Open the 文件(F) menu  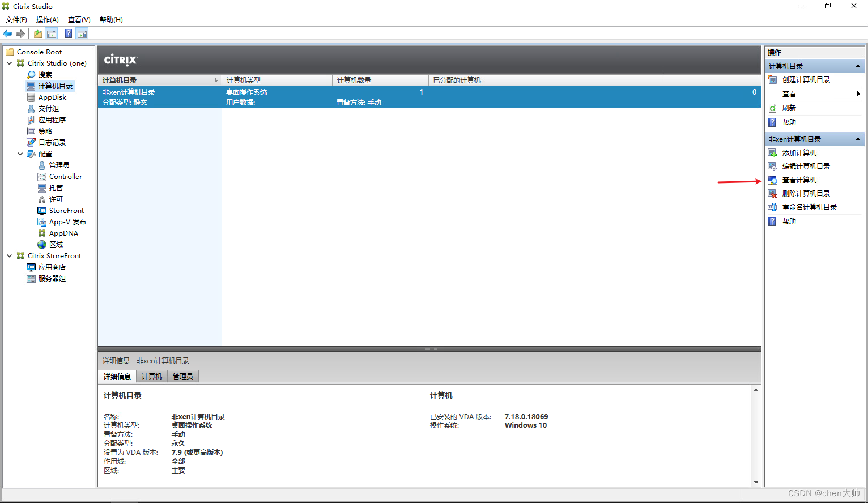(16, 20)
